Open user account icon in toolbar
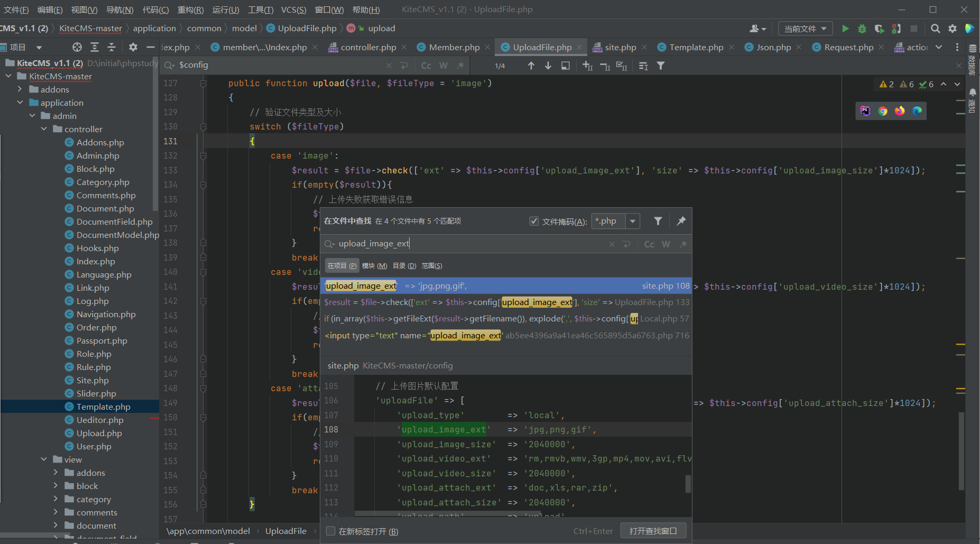This screenshot has height=544, width=980. (757, 29)
